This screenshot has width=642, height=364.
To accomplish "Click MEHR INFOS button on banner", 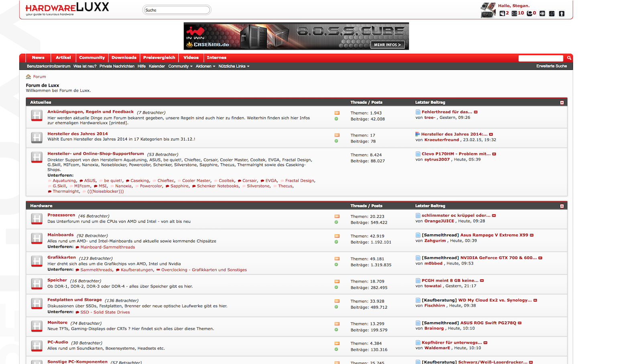I will click(387, 45).
